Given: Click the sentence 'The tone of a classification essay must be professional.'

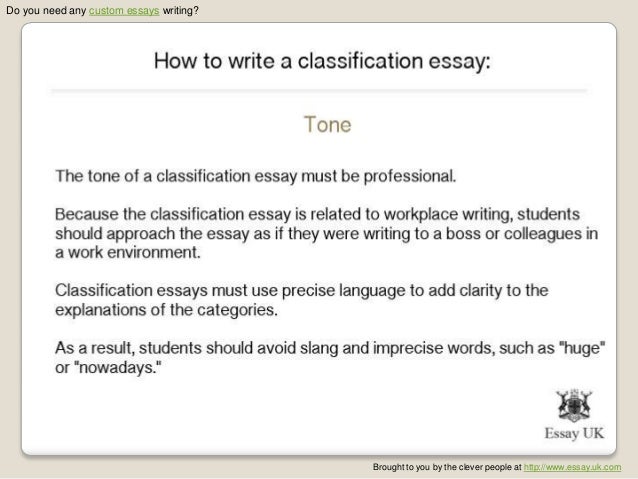Looking at the screenshot, I should click(x=256, y=176).
